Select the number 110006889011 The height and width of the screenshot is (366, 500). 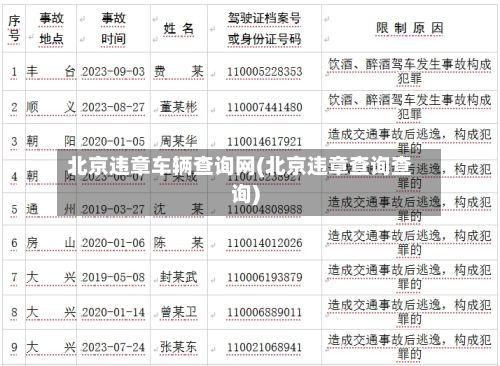pyautogui.click(x=265, y=312)
